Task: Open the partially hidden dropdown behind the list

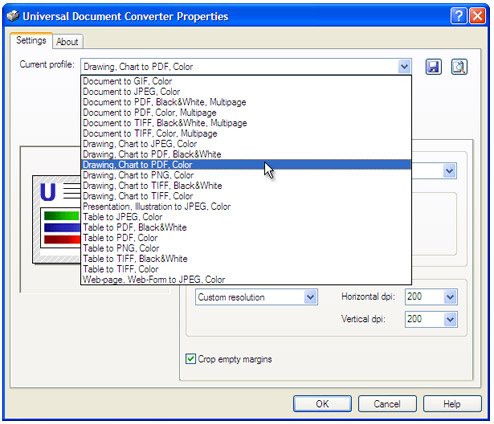Action: (x=449, y=171)
